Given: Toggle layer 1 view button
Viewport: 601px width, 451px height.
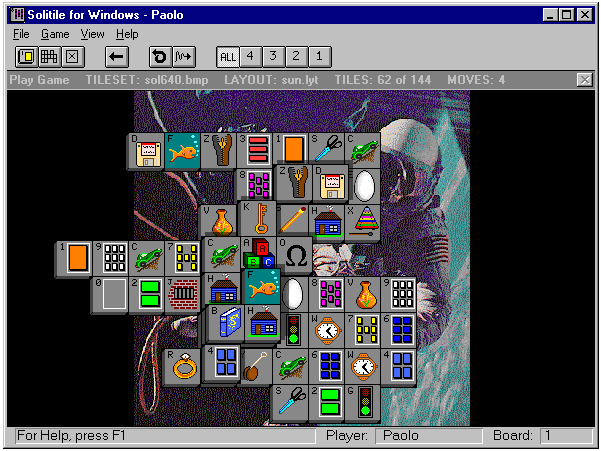Looking at the screenshot, I should click(x=317, y=56).
